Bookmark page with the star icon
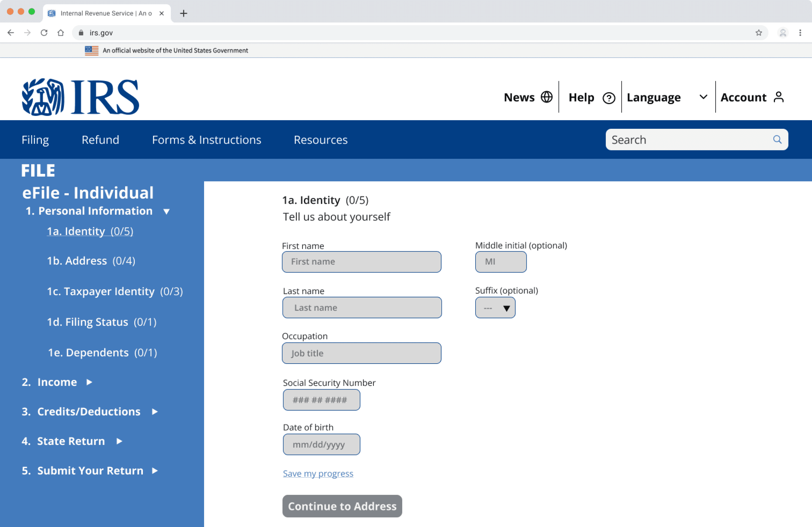 pyautogui.click(x=758, y=33)
